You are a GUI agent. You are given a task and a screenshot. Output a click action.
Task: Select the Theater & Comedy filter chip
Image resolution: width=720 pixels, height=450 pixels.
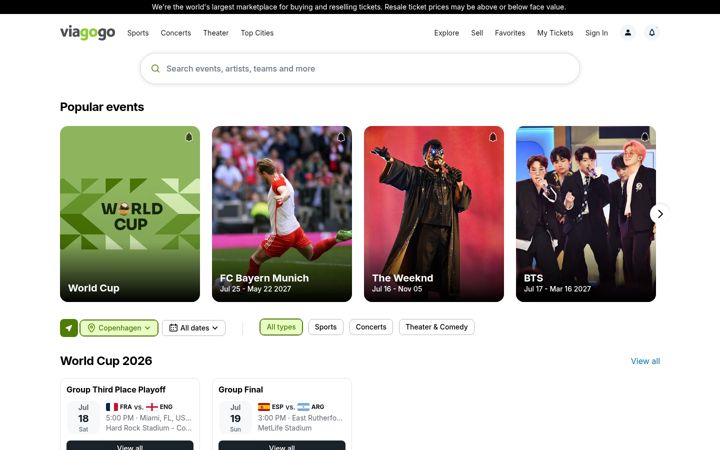pos(437,327)
